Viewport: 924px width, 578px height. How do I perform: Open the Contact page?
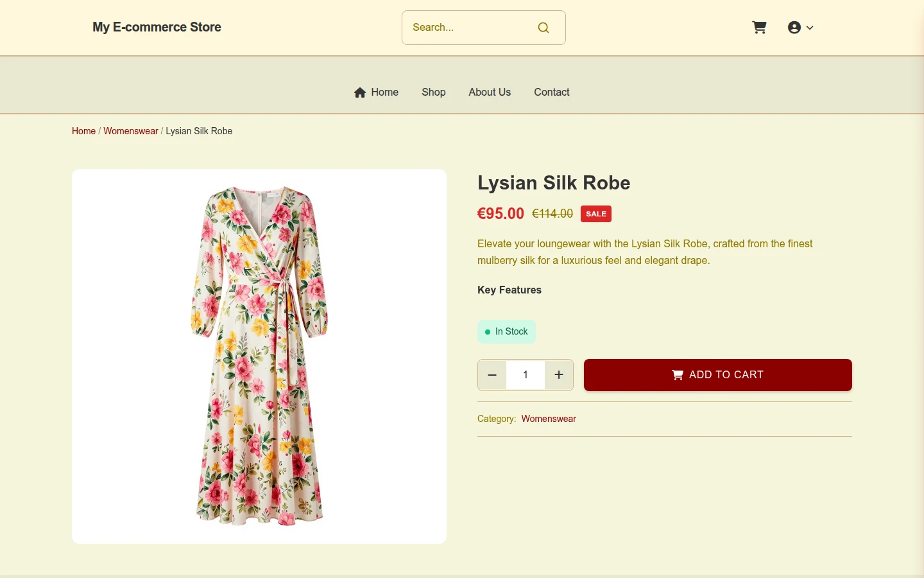point(552,92)
